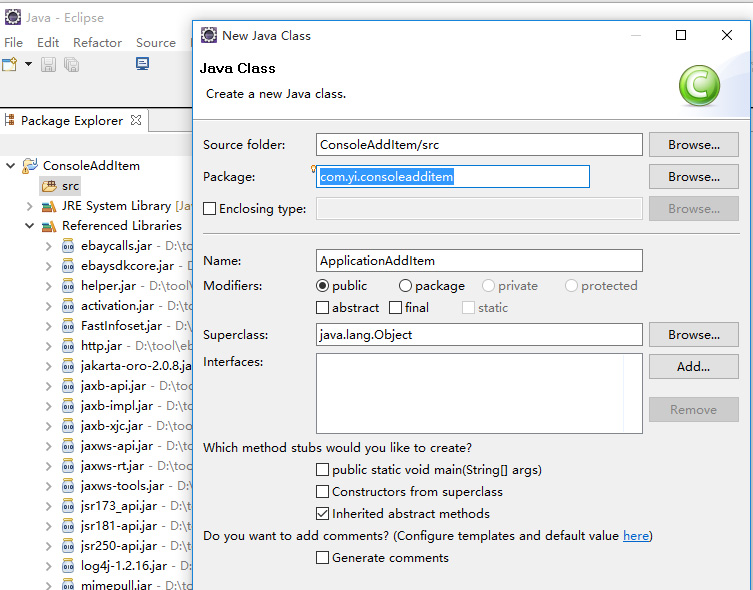Select jaxws-tools.jar in tree
753x590 pixels.
coord(122,486)
